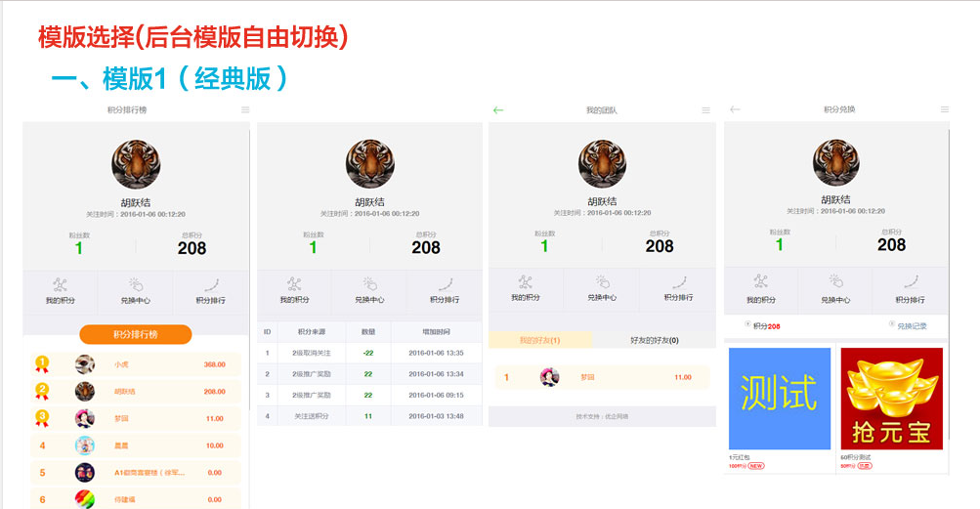Select 积分208 tab in 积分兑换 panel

[762, 325]
